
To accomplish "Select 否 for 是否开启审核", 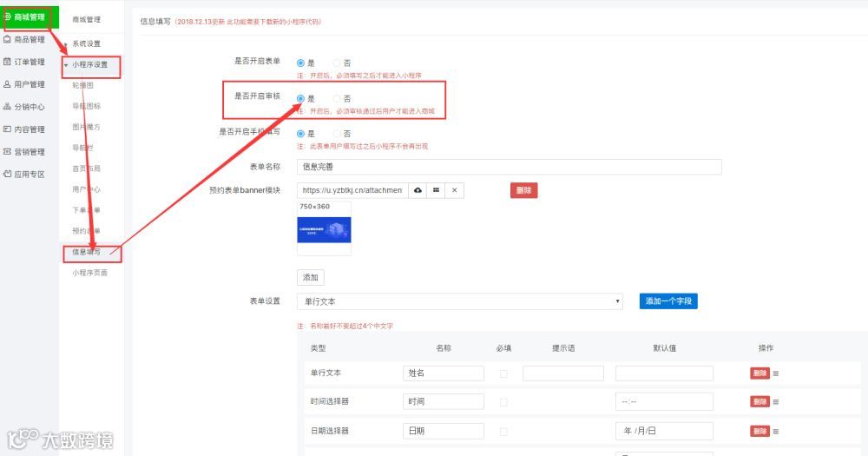I will coord(337,99).
